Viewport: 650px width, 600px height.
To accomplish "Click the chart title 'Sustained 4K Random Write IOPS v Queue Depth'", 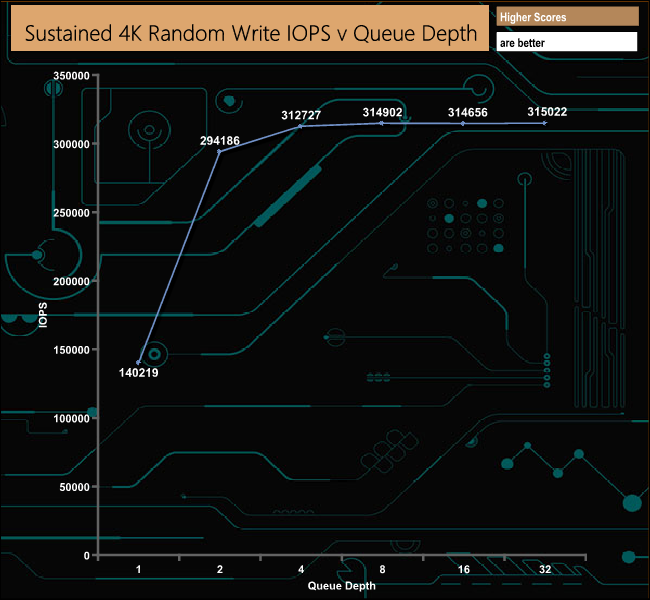I will pyautogui.click(x=251, y=33).
